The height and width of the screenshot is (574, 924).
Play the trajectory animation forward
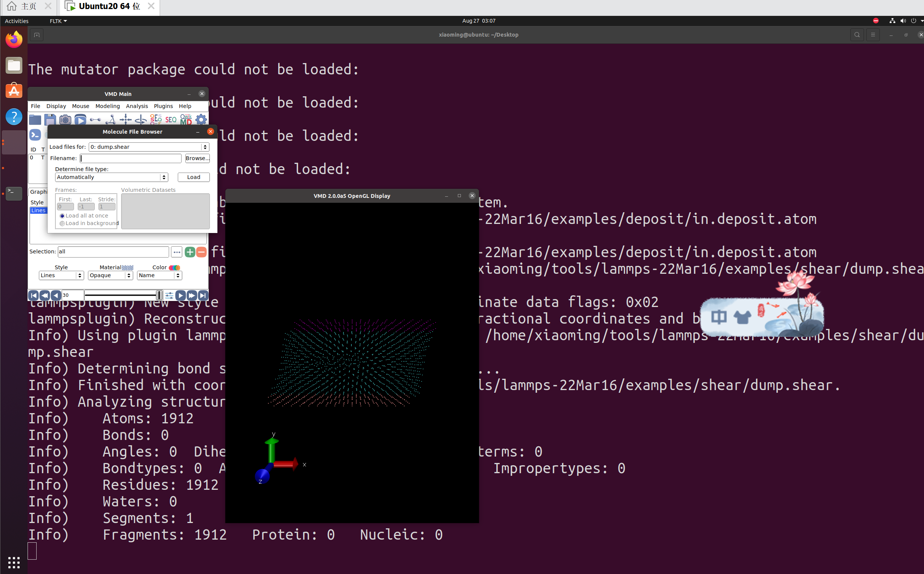click(x=181, y=295)
